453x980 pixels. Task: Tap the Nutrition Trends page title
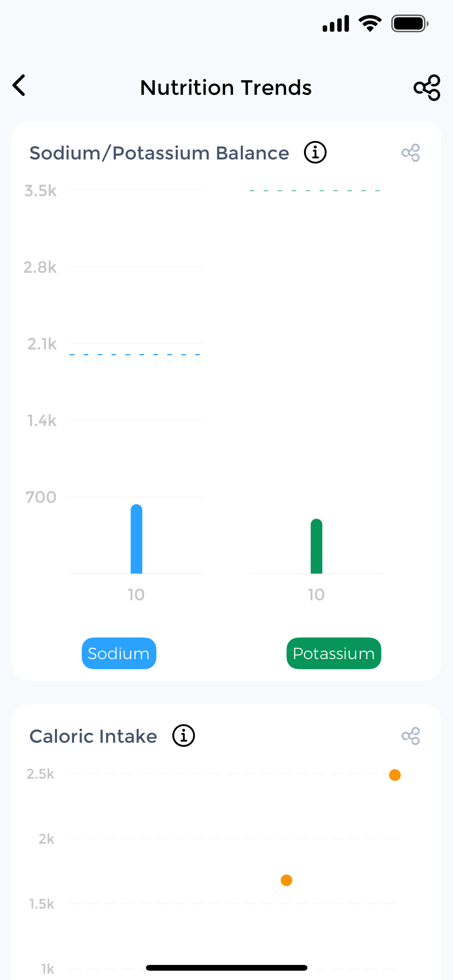226,87
